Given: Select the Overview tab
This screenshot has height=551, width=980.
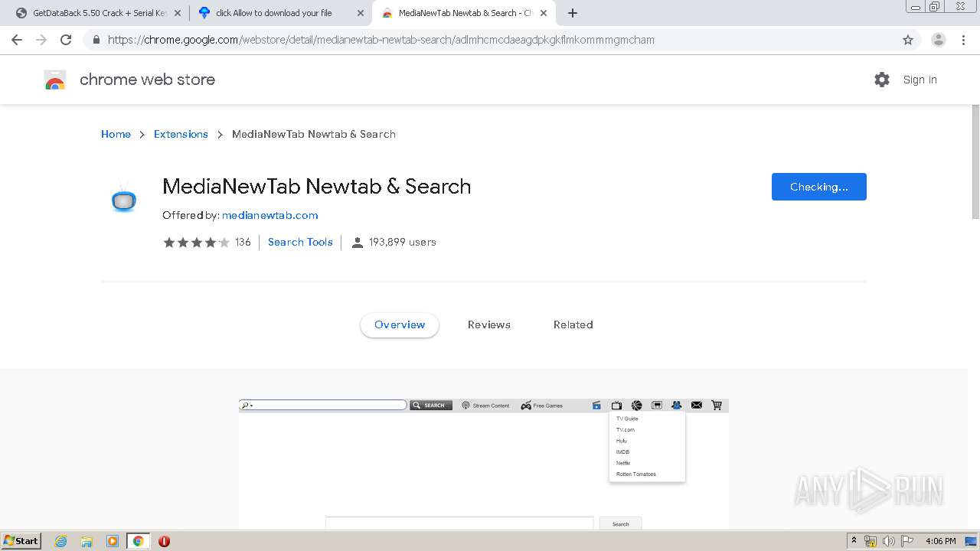Looking at the screenshot, I should 400,324.
